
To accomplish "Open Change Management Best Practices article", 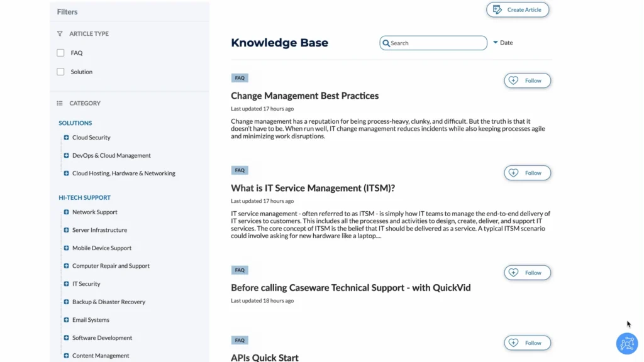I will 305,96.
